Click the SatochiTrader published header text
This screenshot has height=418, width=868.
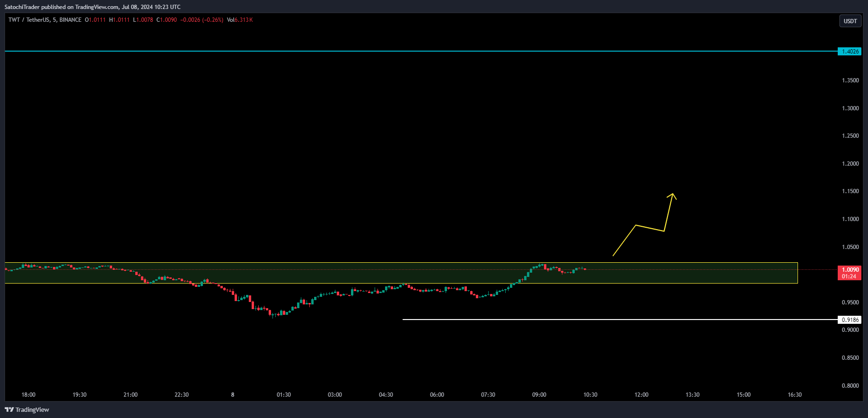point(92,7)
